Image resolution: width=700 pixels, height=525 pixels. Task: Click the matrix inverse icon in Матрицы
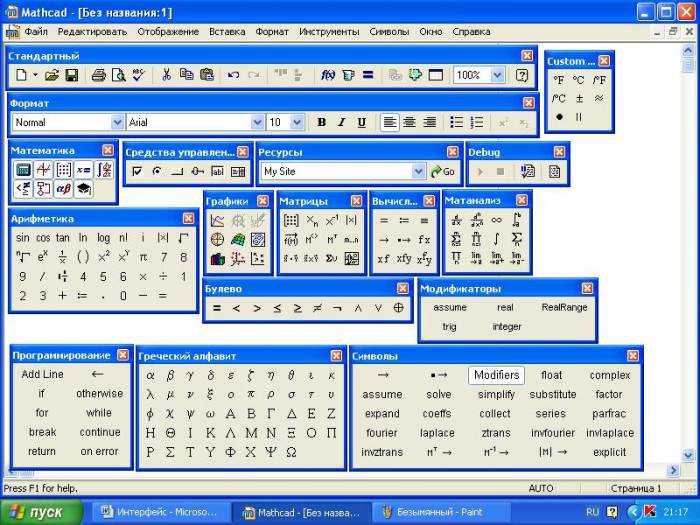[x=332, y=220]
